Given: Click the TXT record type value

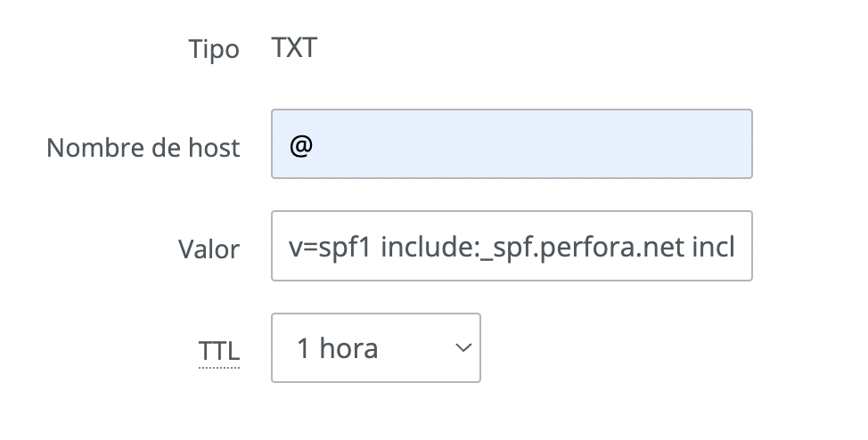Looking at the screenshot, I should (x=294, y=47).
